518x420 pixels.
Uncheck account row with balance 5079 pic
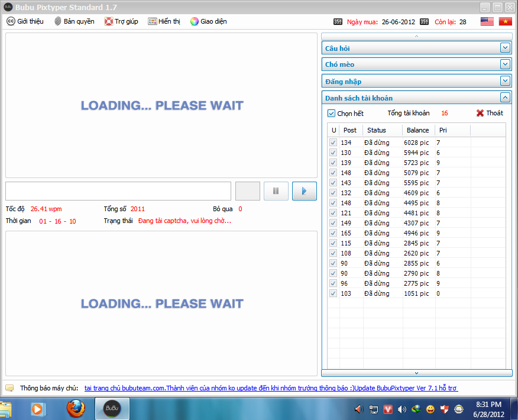point(333,173)
